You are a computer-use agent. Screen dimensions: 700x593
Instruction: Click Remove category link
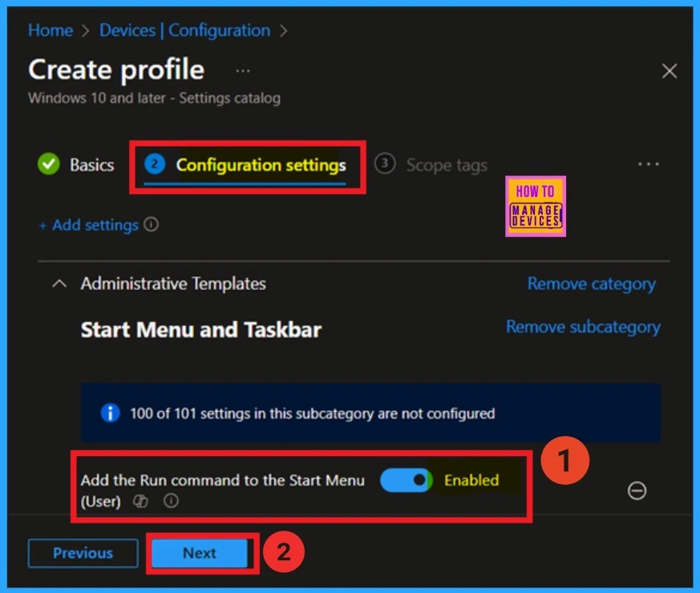(592, 284)
